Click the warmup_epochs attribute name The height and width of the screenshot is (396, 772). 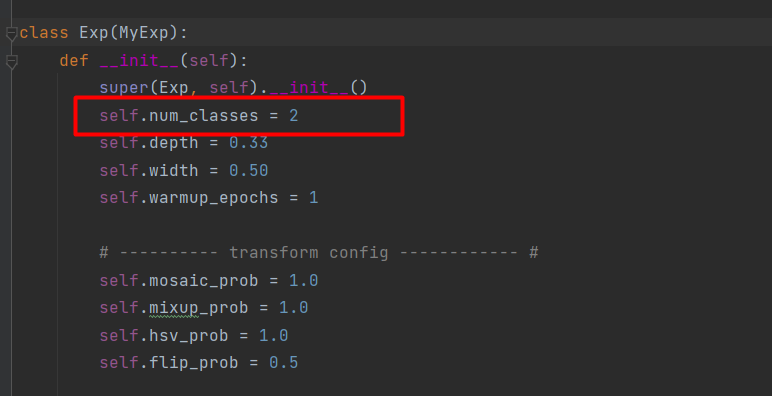coord(213,198)
